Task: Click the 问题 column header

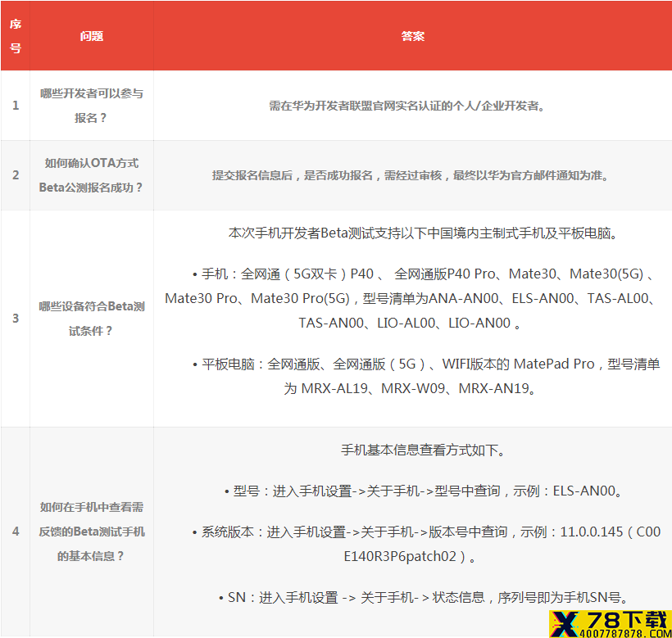Action: click(92, 36)
